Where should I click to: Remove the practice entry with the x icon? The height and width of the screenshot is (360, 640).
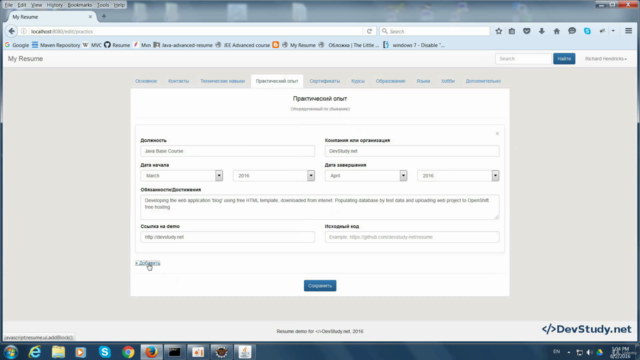[497, 133]
